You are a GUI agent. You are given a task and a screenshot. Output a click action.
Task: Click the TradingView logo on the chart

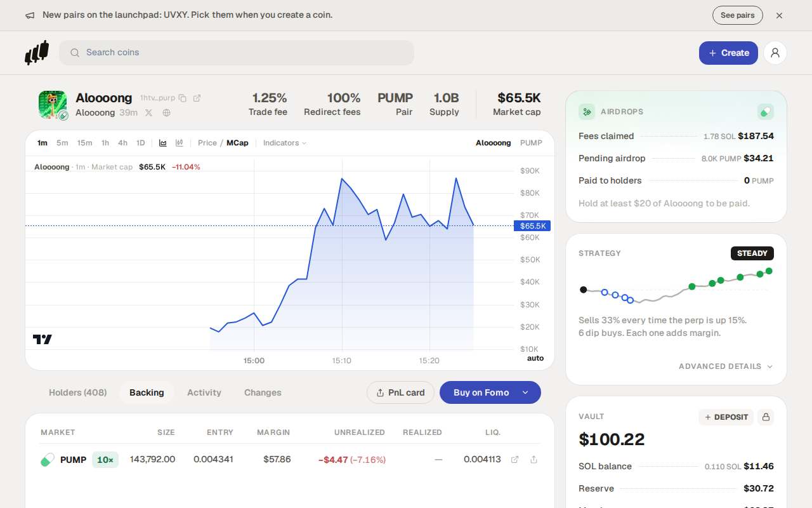click(x=43, y=339)
